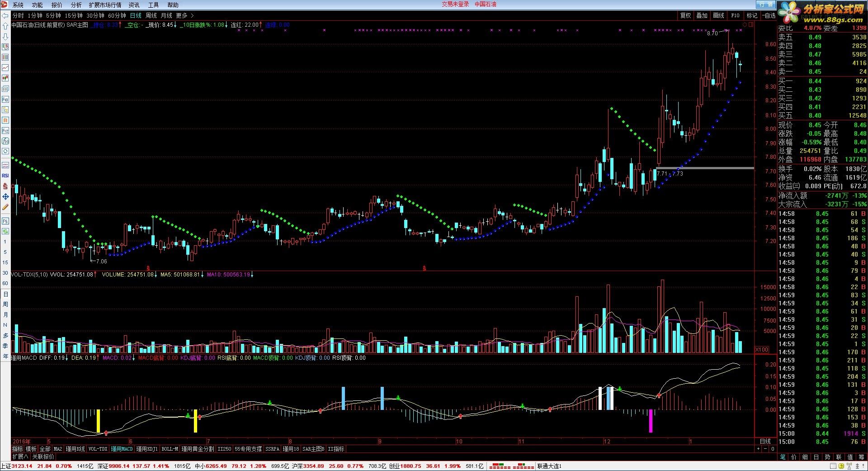868x471 pixels.
Task: Click the green refresh icon in sidebar
Action: pos(5,231)
